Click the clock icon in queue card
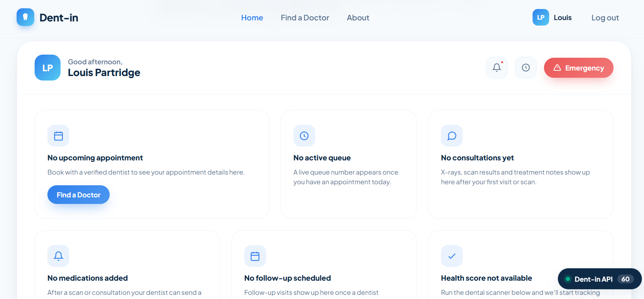The width and height of the screenshot is (644, 299). 304,136
